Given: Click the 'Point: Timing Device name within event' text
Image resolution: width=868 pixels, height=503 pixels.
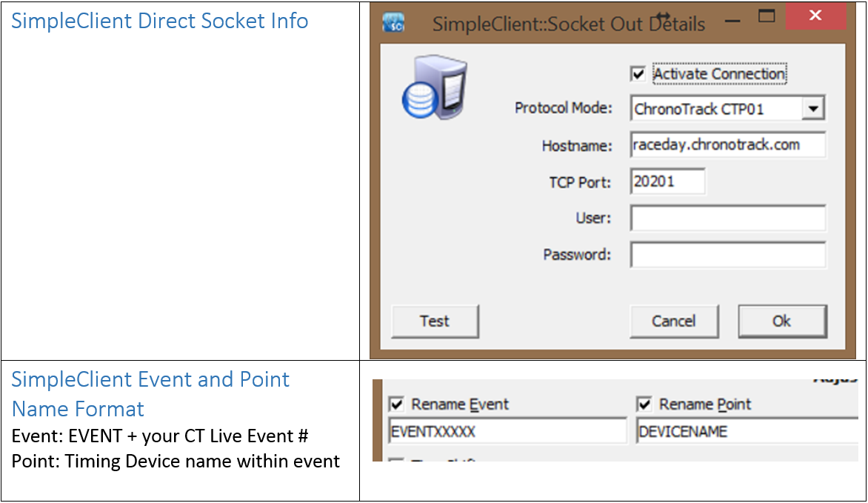Looking at the screenshot, I should coord(176,461).
